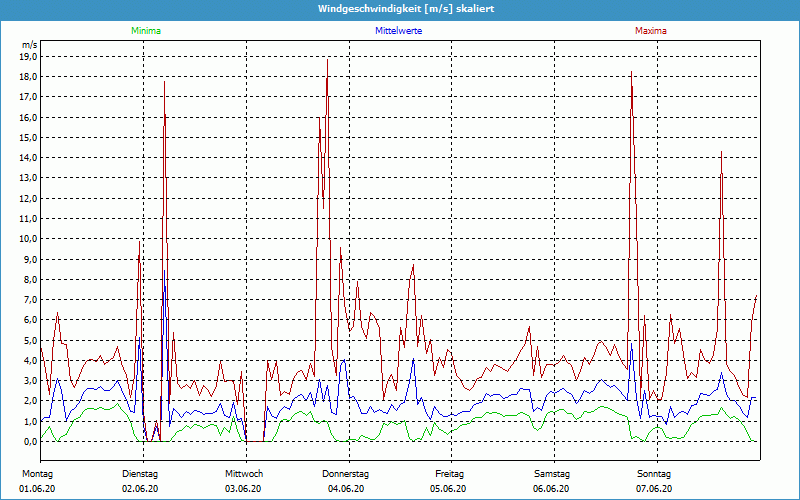Click the Freitag day label
Image resolution: width=800 pixels, height=500 pixels.
tap(449, 474)
